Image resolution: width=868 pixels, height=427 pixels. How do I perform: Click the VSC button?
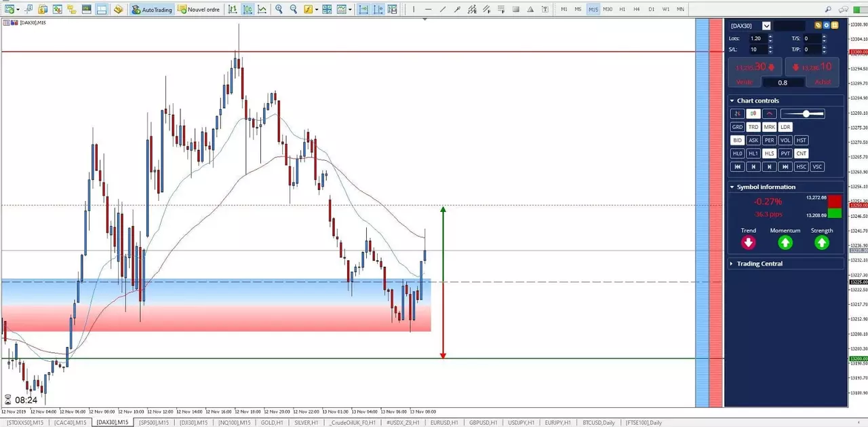pos(817,167)
